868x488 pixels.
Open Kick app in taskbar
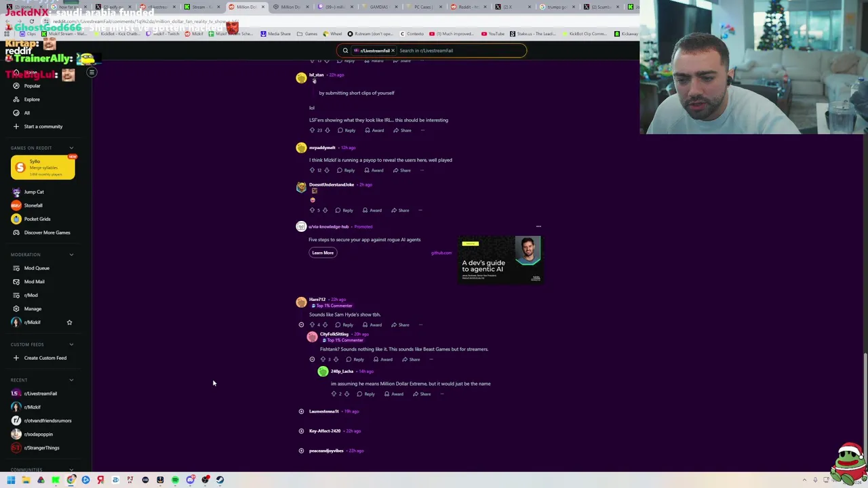click(x=56, y=480)
